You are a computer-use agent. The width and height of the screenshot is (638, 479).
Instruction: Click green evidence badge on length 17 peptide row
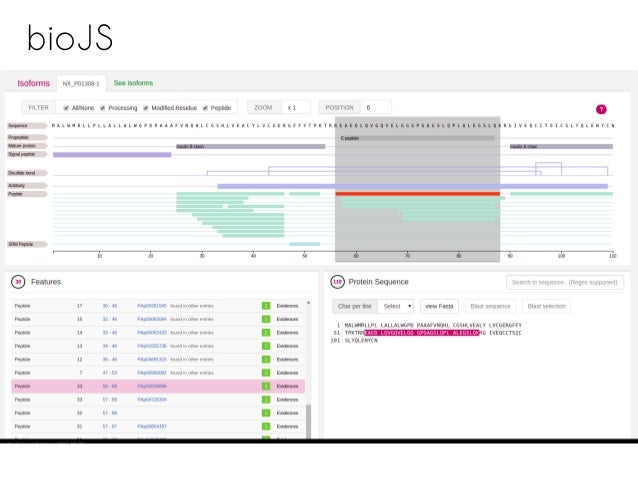click(266, 306)
